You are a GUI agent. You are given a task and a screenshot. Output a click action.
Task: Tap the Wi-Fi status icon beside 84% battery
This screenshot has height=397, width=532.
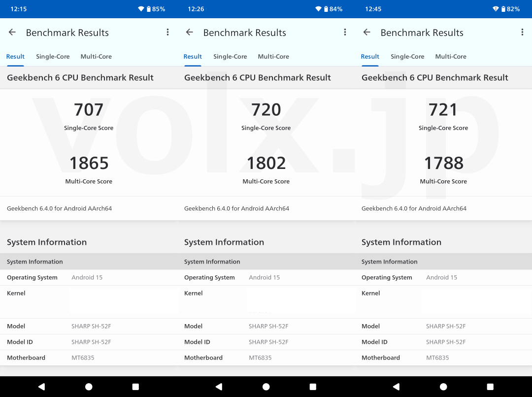318,9
